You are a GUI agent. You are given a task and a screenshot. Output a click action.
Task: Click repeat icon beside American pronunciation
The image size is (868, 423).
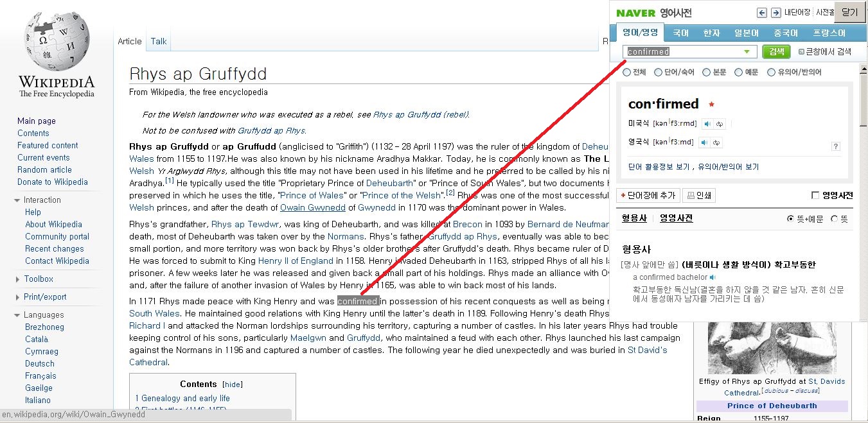pos(718,124)
